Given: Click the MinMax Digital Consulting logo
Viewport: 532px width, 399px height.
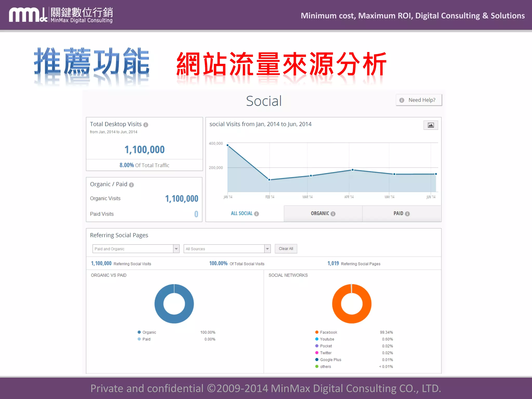Looking at the screenshot, I should (61, 15).
